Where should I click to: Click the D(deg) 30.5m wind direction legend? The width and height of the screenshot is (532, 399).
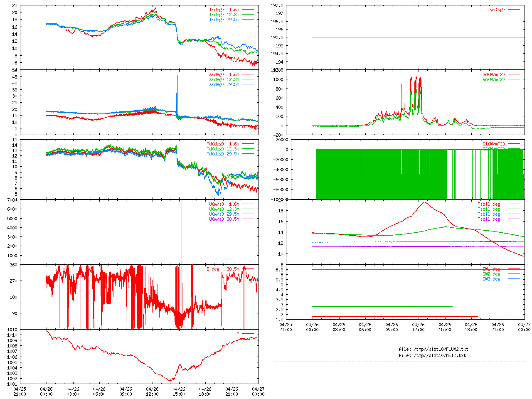tap(223, 269)
